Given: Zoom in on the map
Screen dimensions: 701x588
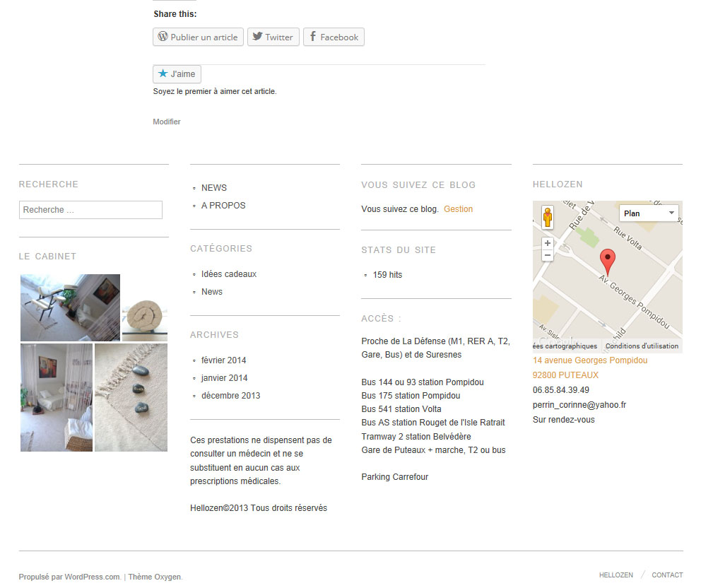Looking at the screenshot, I should click(548, 243).
